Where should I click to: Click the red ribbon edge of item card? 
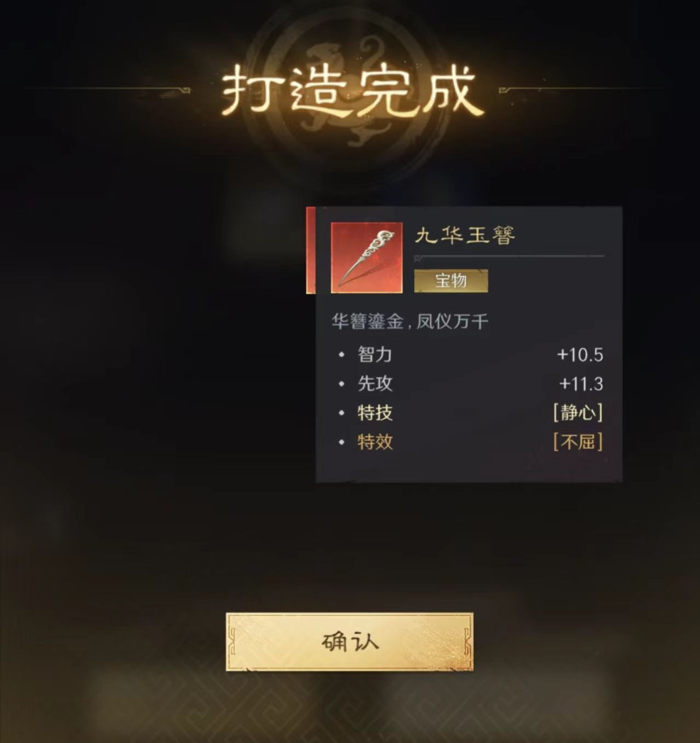pos(311,250)
